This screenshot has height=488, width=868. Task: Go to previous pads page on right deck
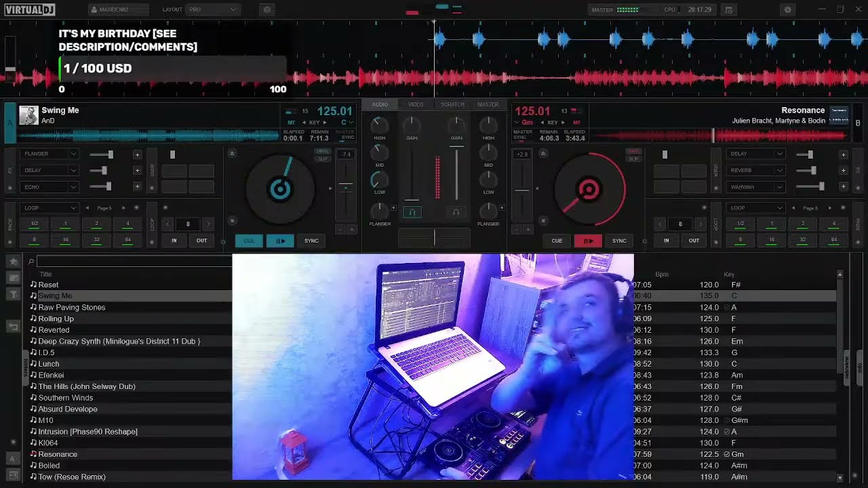tap(793, 208)
